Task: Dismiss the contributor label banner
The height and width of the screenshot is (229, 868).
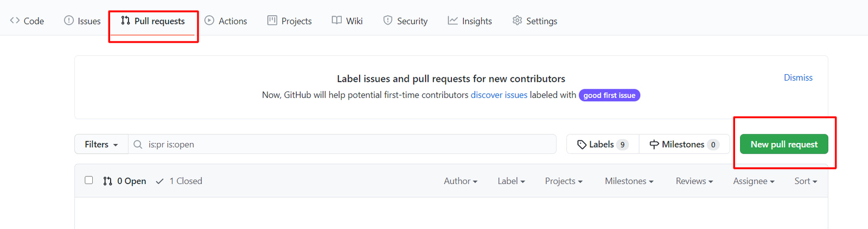Action: point(798,78)
